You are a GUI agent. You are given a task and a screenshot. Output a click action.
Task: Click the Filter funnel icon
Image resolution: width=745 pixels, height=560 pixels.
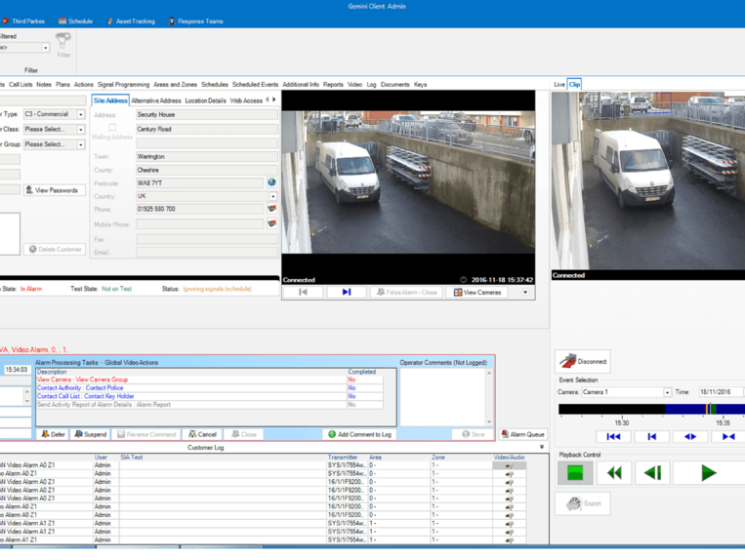coord(62,42)
